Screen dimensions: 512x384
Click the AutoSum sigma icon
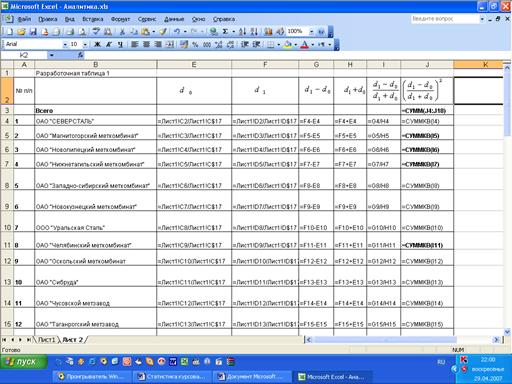tap(225, 32)
